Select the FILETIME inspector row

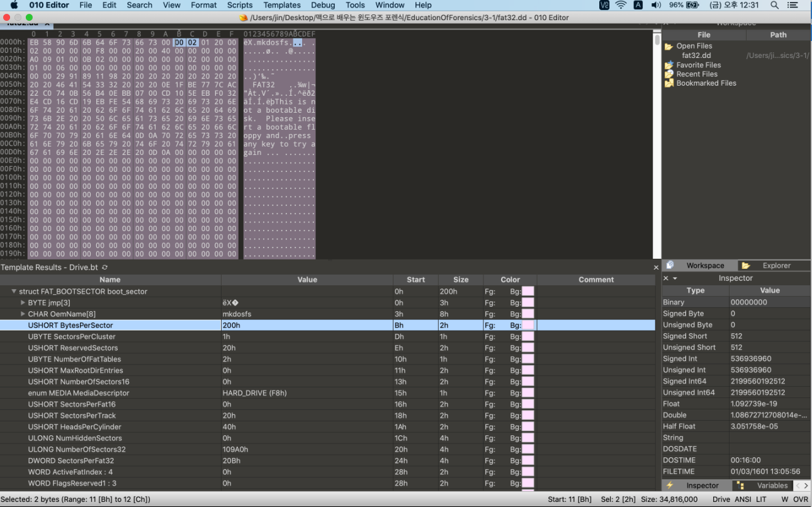(736, 472)
